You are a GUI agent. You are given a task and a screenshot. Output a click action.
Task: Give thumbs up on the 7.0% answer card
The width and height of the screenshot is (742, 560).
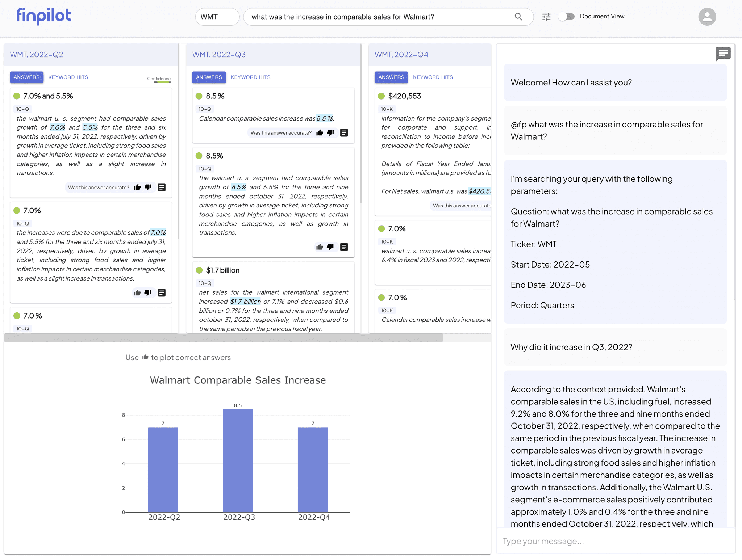(137, 293)
